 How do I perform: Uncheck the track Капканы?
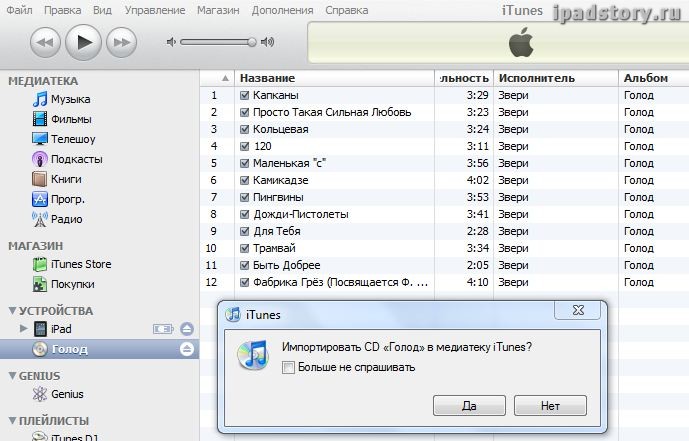coord(245,95)
